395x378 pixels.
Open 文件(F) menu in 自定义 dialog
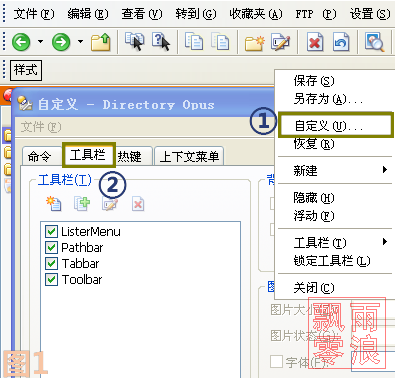point(41,127)
